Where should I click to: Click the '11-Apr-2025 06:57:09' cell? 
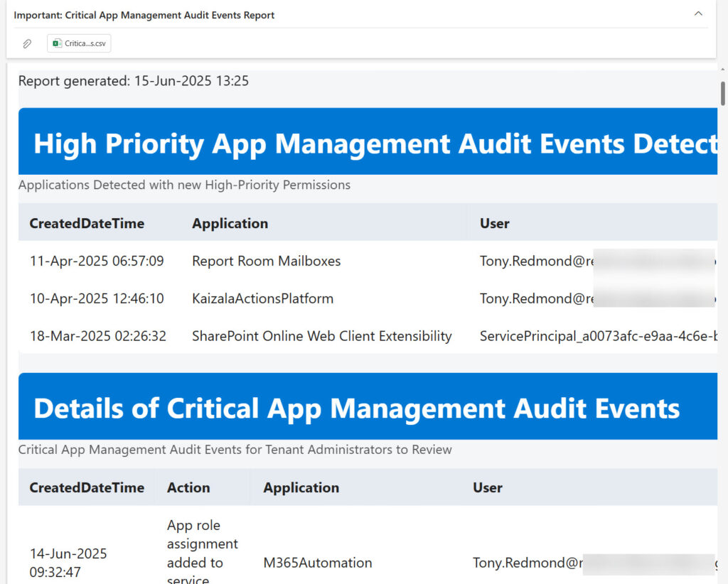97,261
